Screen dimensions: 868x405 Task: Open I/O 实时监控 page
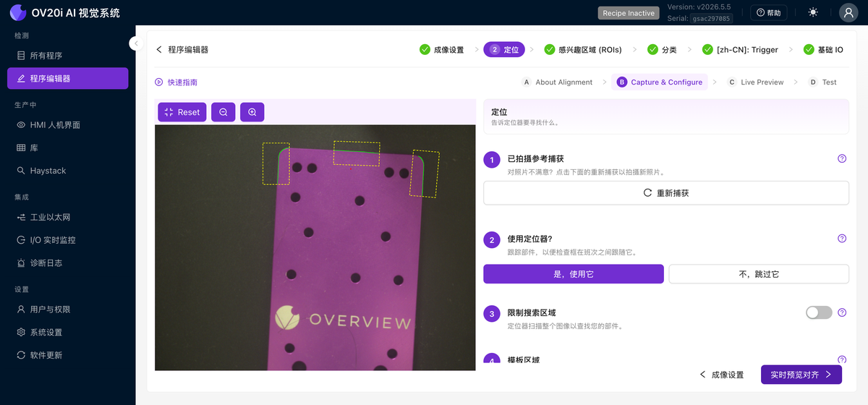(68, 239)
